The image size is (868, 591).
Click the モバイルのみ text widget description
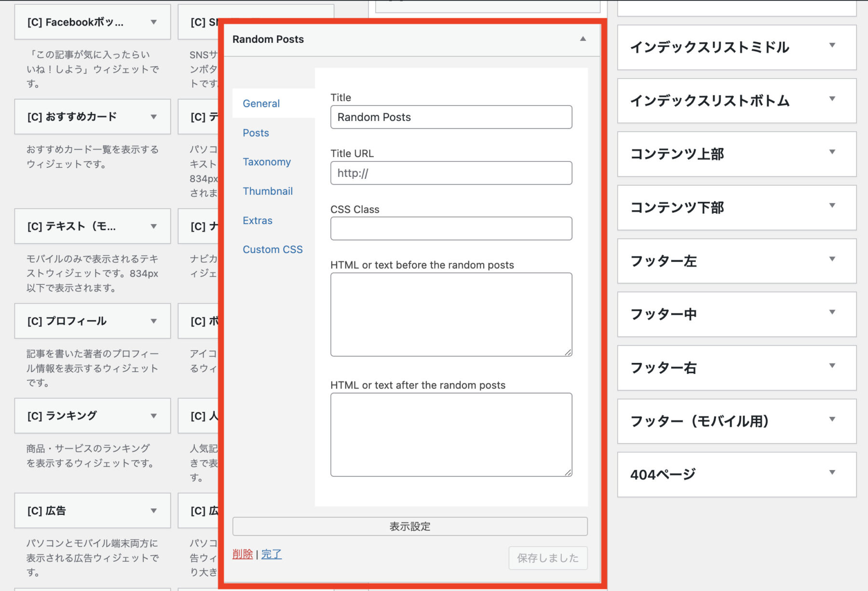[92, 273]
